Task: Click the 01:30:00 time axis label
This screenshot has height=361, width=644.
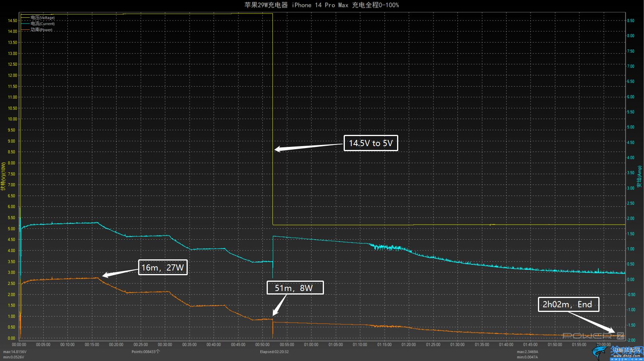Action: tap(457, 344)
